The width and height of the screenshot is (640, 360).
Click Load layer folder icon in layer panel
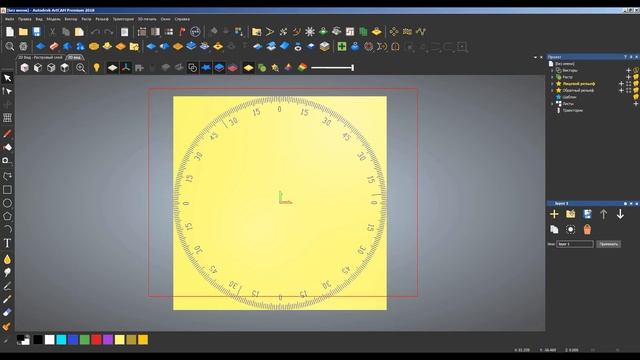[x=571, y=214]
